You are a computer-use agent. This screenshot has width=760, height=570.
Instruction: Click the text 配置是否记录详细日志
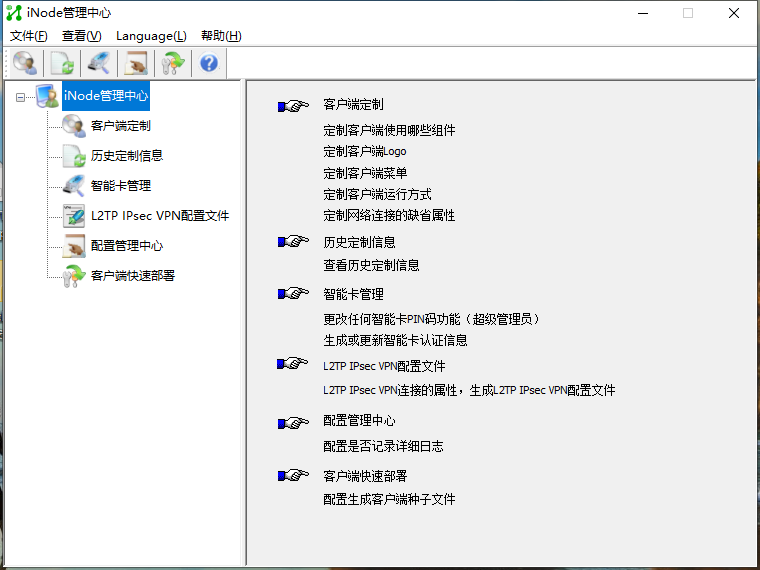(x=383, y=446)
